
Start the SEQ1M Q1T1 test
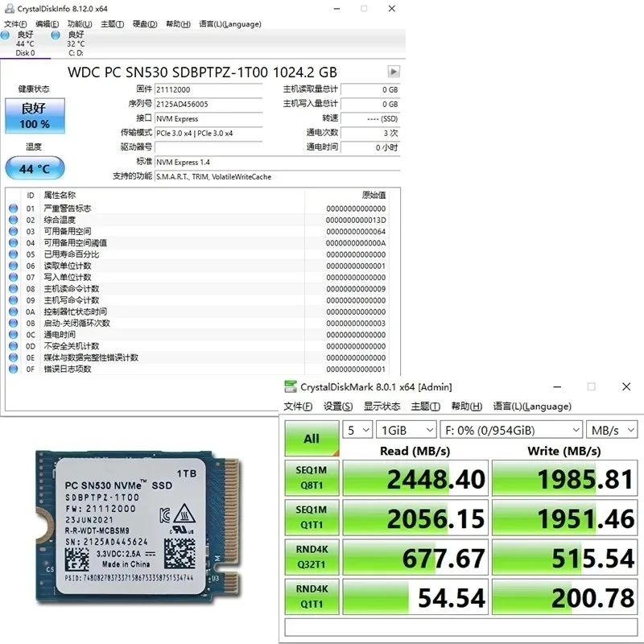coord(312,518)
